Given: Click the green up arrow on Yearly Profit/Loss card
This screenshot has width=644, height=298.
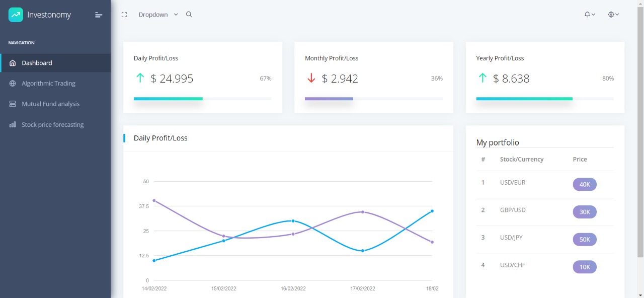Looking at the screenshot, I should pos(482,78).
